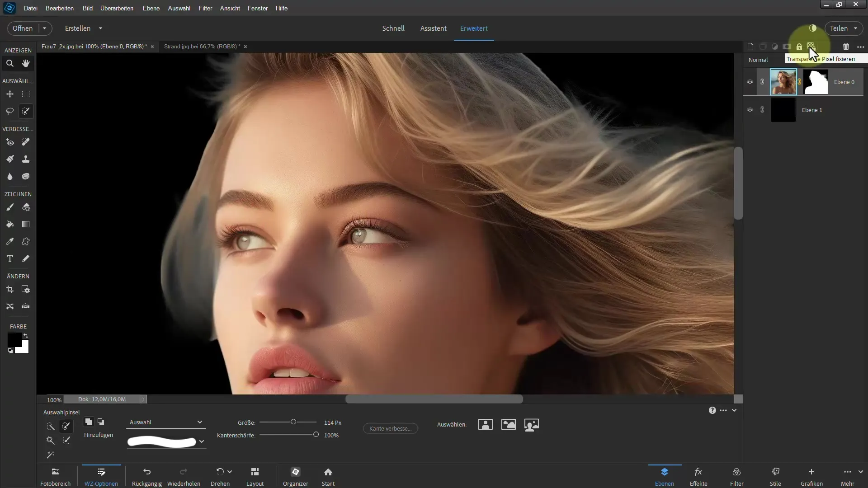Open the status bar info arrow

coord(143,399)
